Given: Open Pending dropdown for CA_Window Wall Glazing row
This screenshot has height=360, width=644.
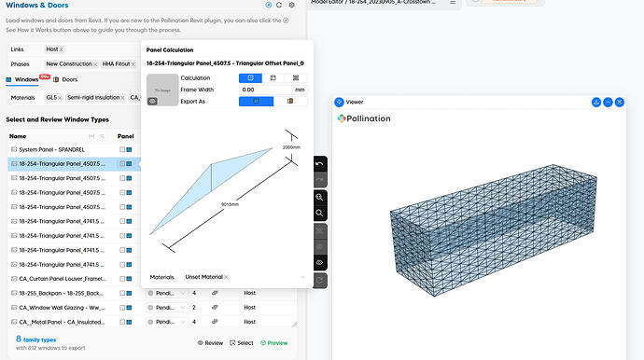Looking at the screenshot, I should (167, 308).
